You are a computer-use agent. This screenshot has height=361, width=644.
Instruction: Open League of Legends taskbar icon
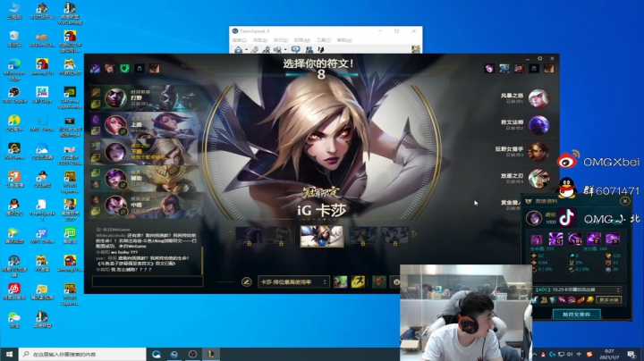[211, 354]
